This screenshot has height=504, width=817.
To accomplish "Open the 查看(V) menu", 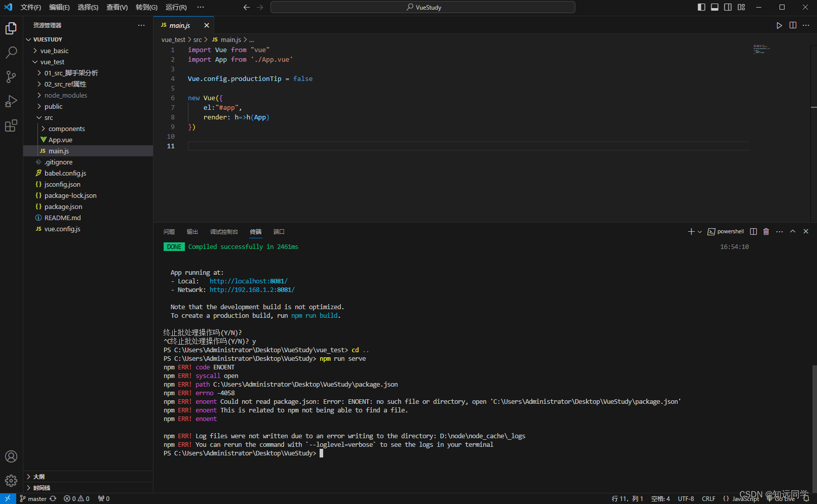I will [117, 7].
